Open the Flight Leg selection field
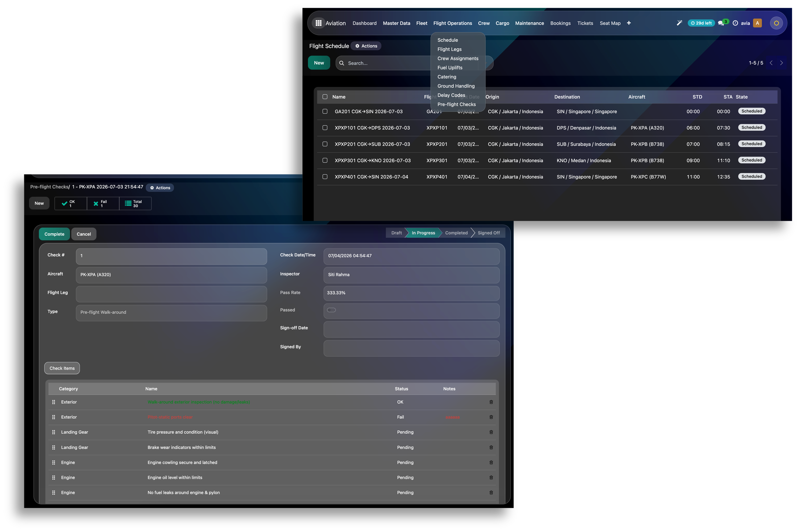800x532 pixels. 171,294
